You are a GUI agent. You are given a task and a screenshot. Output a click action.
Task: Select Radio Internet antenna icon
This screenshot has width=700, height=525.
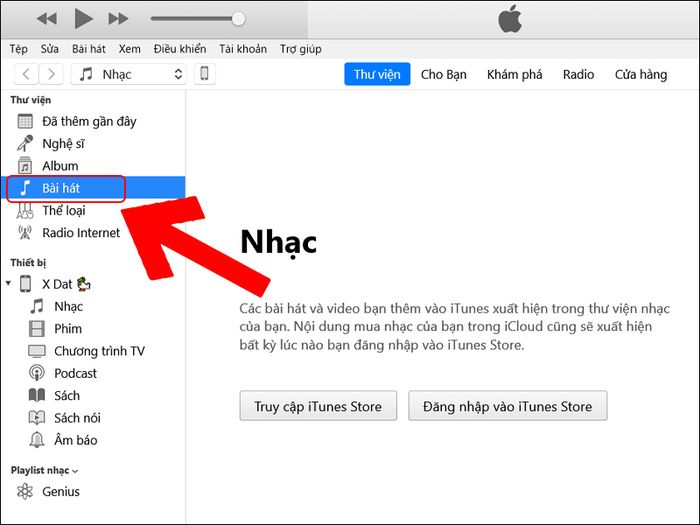[26, 233]
